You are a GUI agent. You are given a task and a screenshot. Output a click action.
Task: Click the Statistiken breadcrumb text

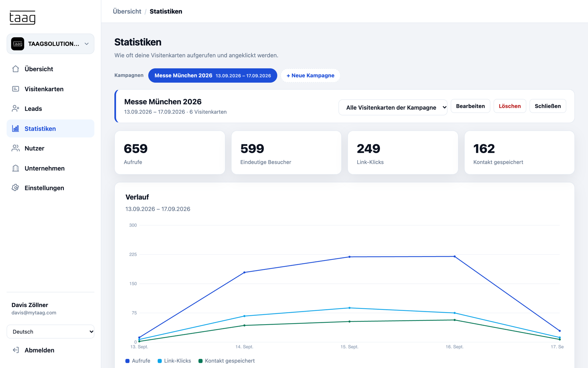point(166,11)
